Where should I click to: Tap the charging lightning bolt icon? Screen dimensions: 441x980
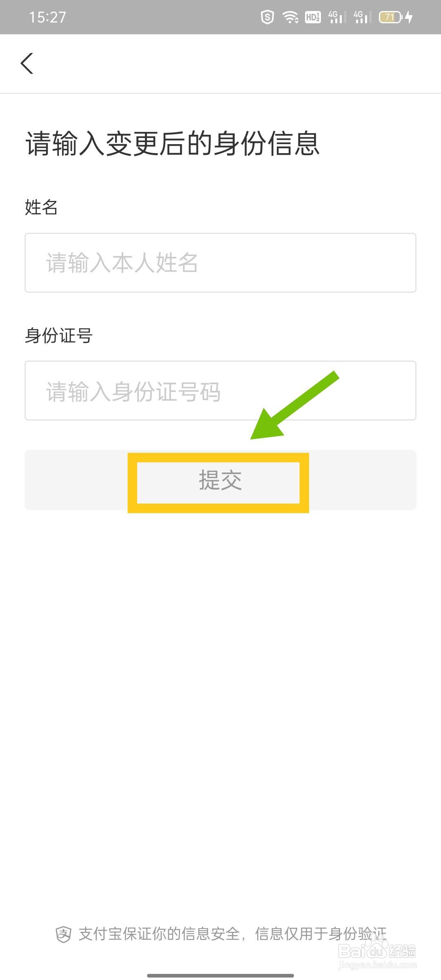pyautogui.click(x=409, y=17)
